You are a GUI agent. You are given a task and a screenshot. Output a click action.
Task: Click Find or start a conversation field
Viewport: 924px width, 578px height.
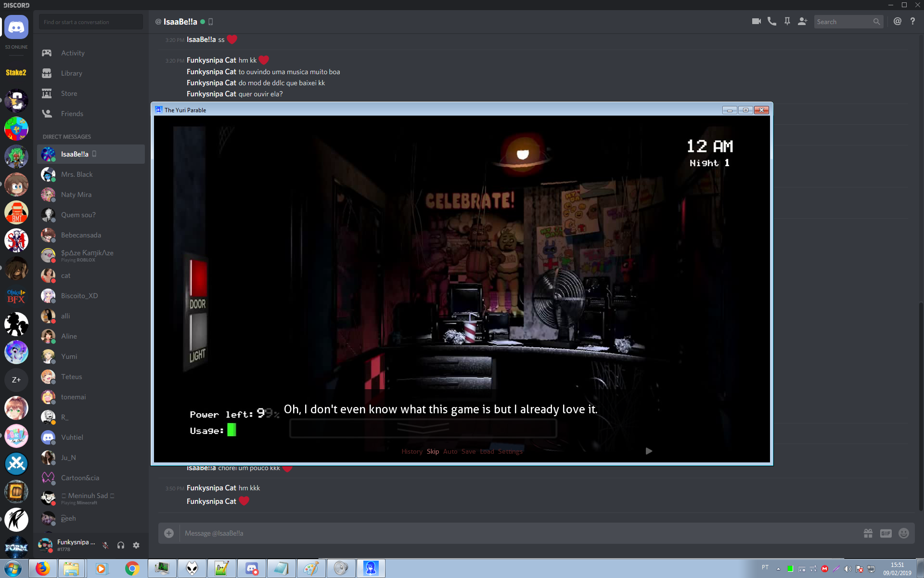click(x=91, y=22)
